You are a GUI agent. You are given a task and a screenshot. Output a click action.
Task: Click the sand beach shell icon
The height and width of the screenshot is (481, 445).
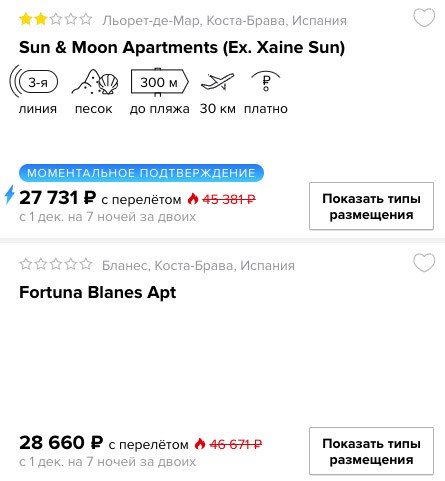click(x=95, y=82)
